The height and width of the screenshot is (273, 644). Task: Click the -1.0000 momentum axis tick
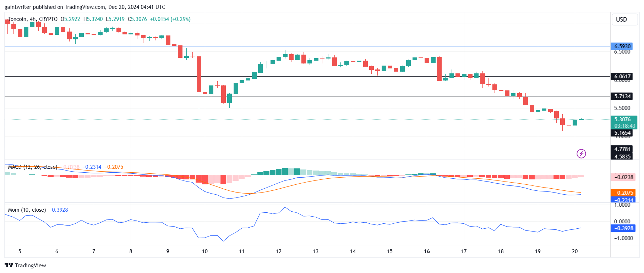pyautogui.click(x=623, y=238)
